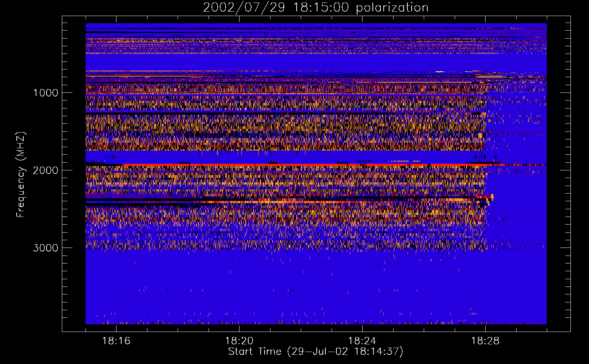The height and width of the screenshot is (364, 589).
Task: Click the 18:16 time tick label
Action: pyautogui.click(x=116, y=341)
